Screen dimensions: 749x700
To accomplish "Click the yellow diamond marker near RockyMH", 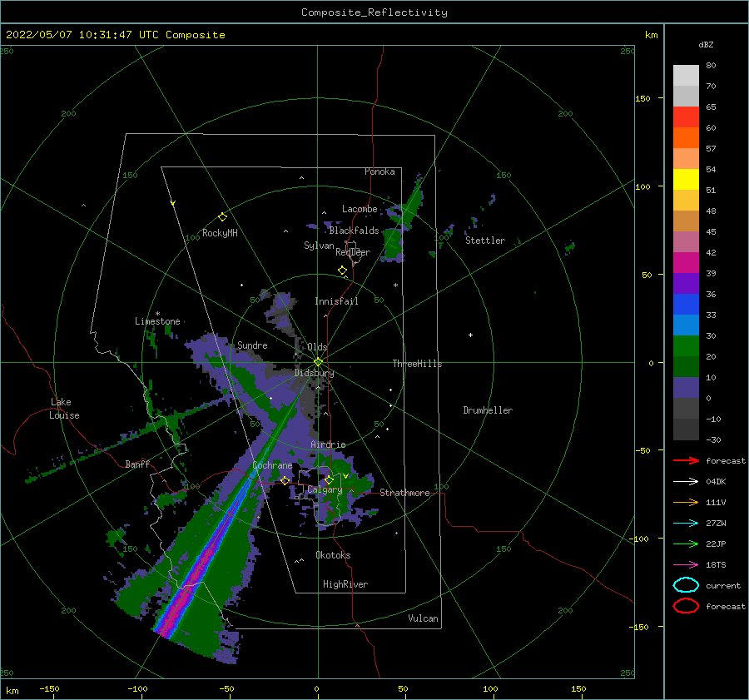I will 222,217.
